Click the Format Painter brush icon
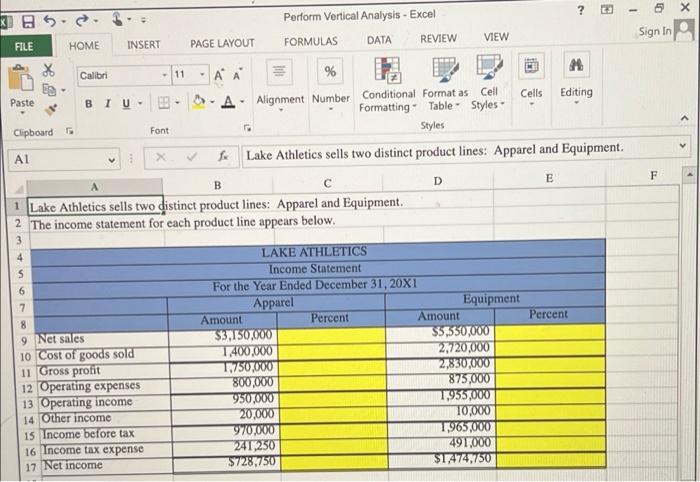Image resolution: width=700 pixels, height=482 pixels. 51,108
